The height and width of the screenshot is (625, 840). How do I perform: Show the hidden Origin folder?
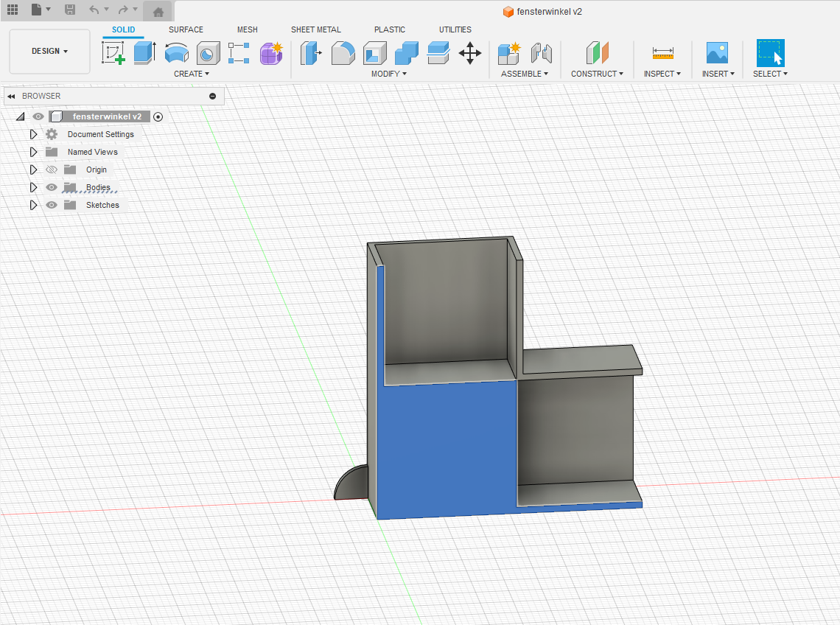tap(52, 170)
